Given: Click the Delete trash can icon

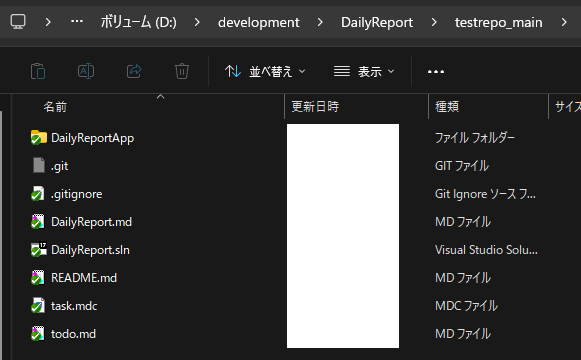Looking at the screenshot, I should tap(182, 71).
